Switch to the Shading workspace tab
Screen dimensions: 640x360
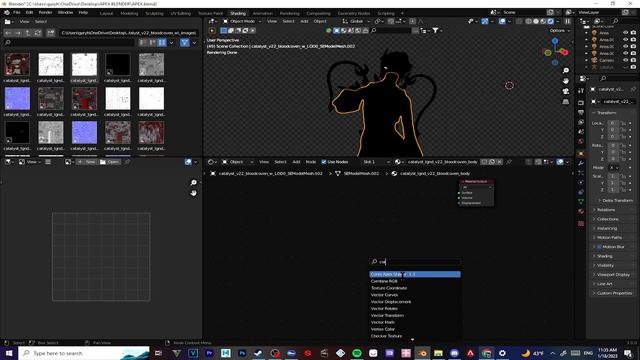(238, 13)
